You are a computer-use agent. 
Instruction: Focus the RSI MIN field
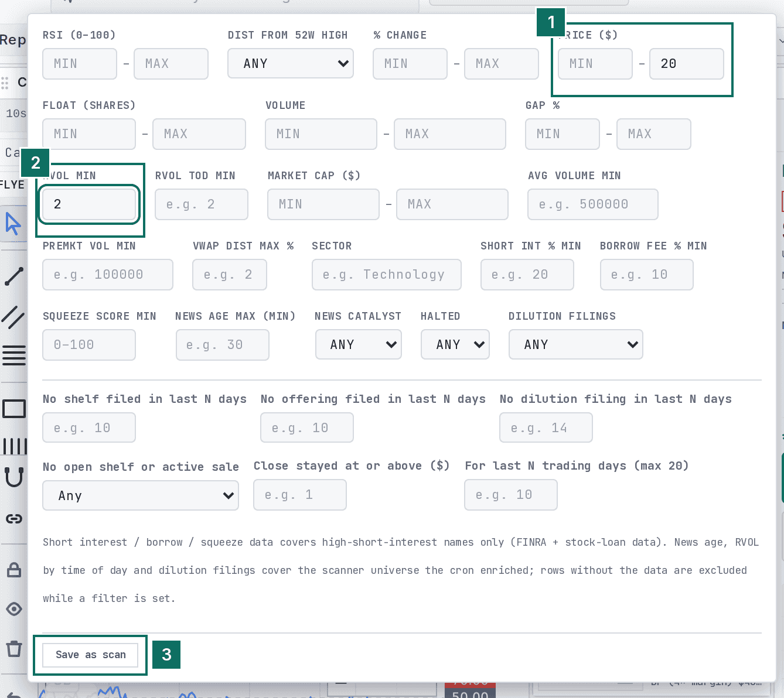tap(80, 64)
